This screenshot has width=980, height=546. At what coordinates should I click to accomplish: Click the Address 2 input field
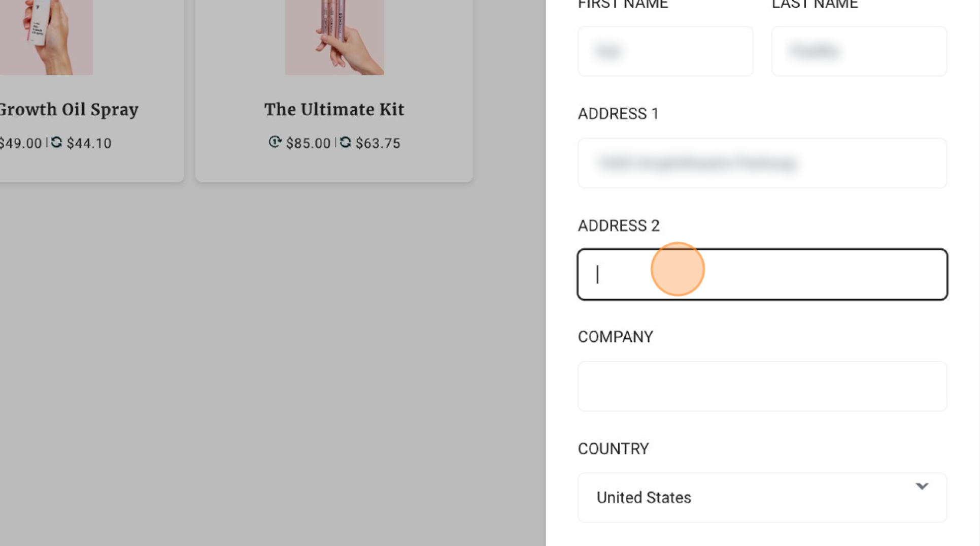(x=762, y=274)
